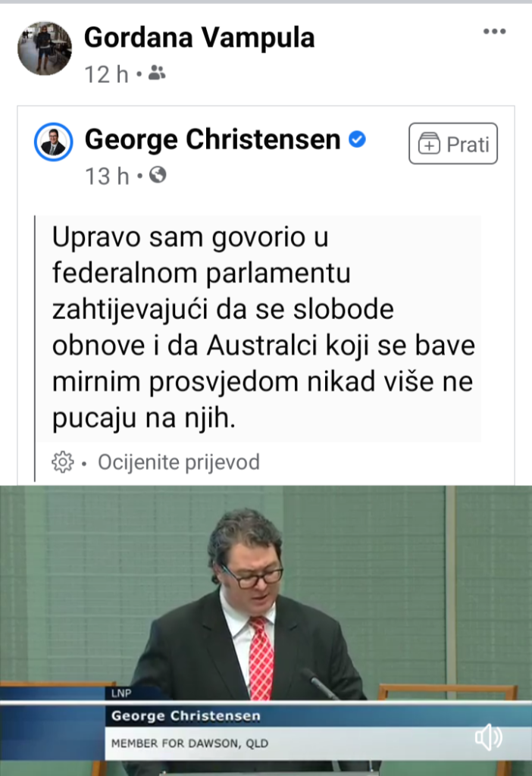Tap the blue verified badge

(x=357, y=139)
